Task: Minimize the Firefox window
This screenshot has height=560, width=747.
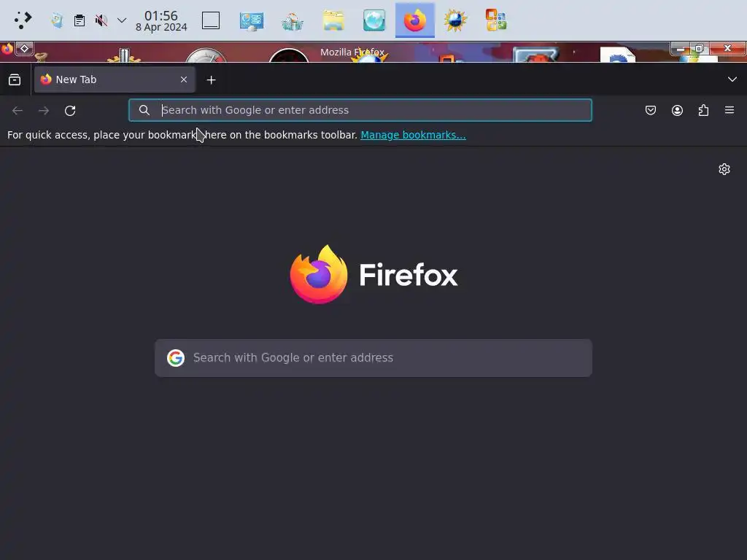Action: click(x=681, y=48)
